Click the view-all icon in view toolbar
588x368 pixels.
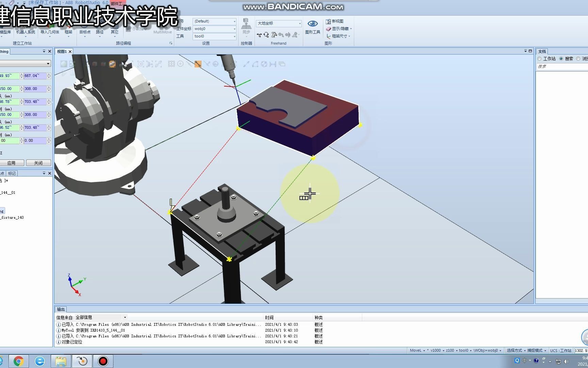[x=64, y=64]
